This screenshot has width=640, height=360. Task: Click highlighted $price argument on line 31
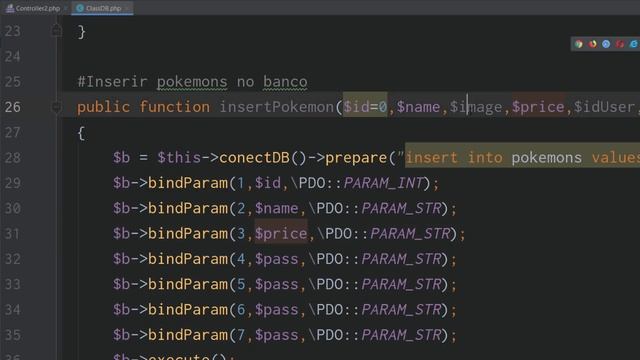(x=281, y=233)
